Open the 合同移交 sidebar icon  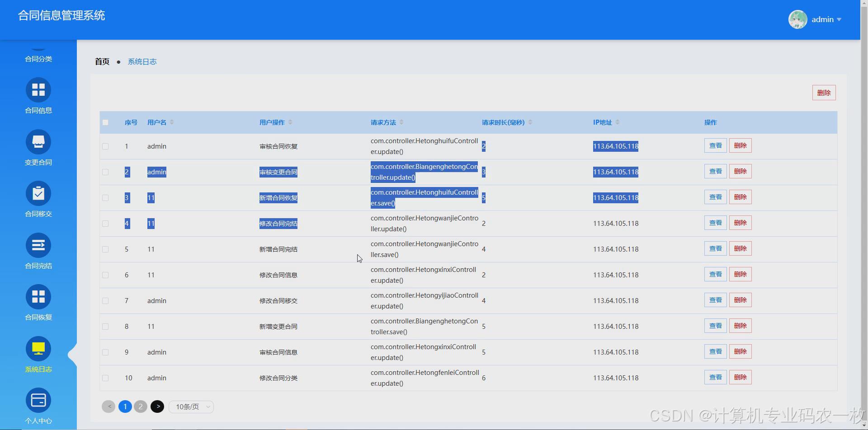pyautogui.click(x=38, y=193)
